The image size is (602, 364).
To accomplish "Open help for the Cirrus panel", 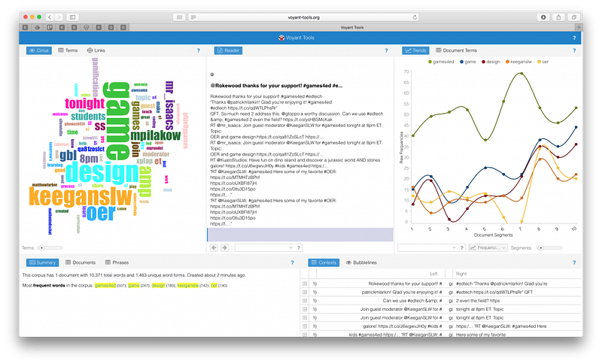I will [x=199, y=50].
